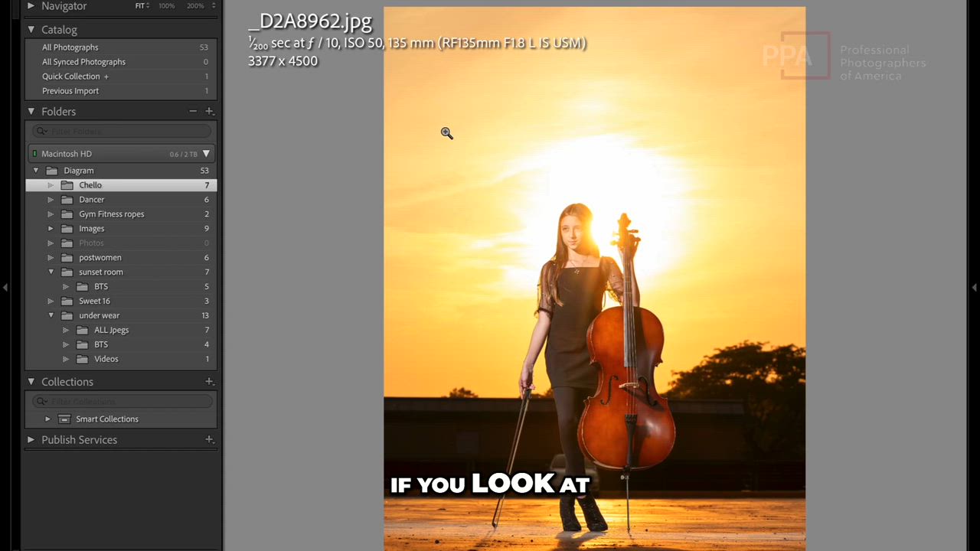Click the plus icon in Collections panel header
This screenshot has height=551, width=980.
[x=209, y=382]
